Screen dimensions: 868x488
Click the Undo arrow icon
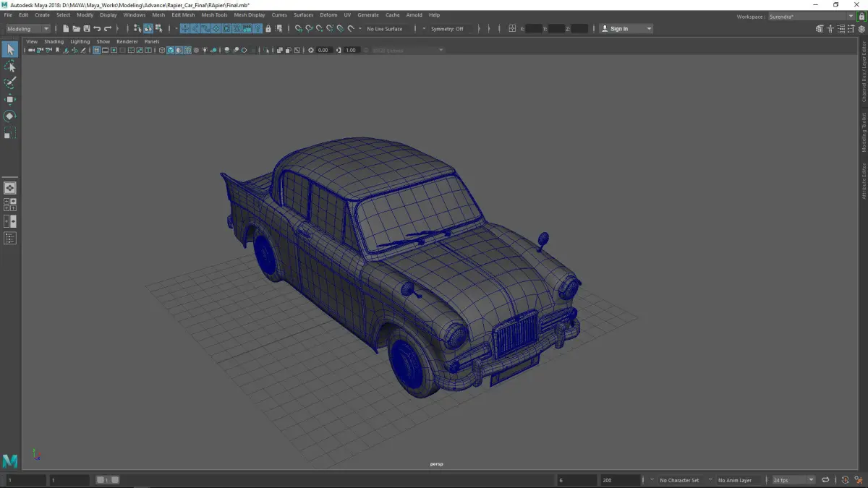click(97, 29)
